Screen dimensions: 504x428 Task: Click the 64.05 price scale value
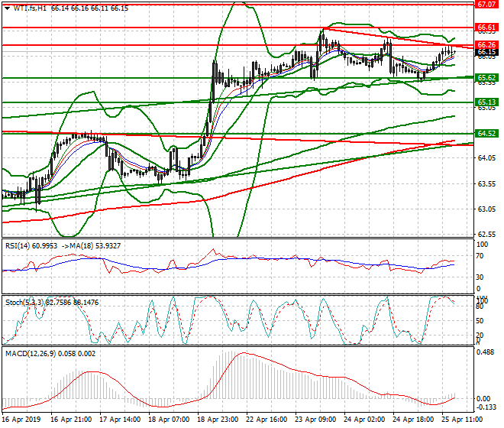pos(486,158)
